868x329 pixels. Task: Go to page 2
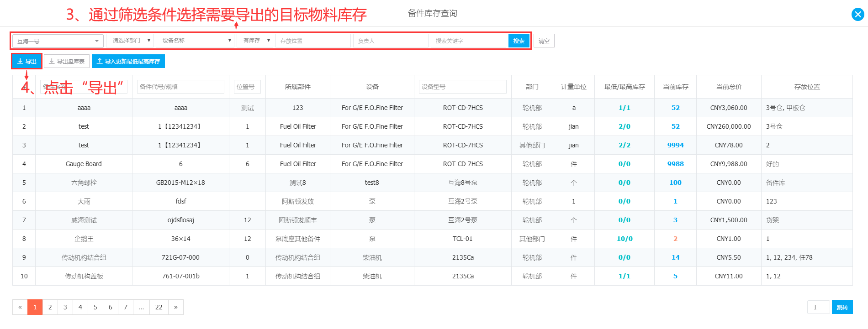click(x=50, y=307)
